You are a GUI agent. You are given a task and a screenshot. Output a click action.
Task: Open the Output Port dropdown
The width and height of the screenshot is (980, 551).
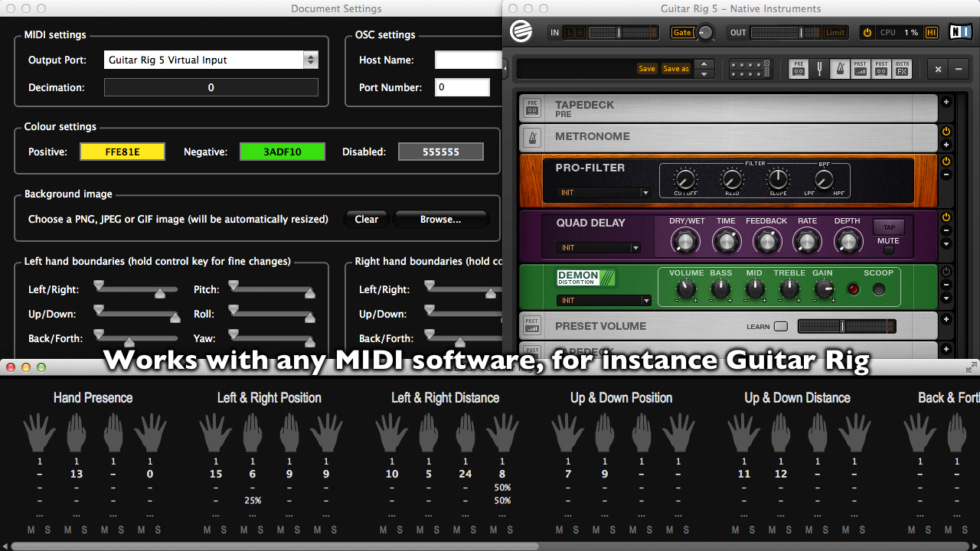click(x=310, y=60)
